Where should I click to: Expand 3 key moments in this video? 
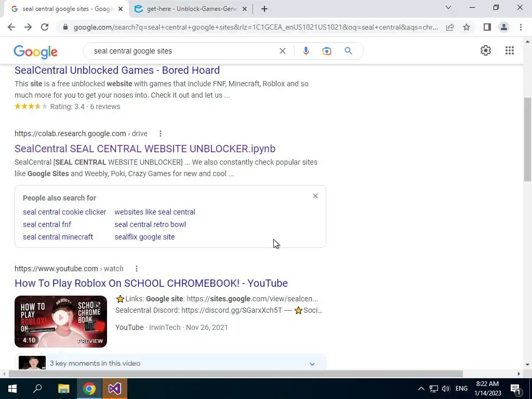point(312,364)
